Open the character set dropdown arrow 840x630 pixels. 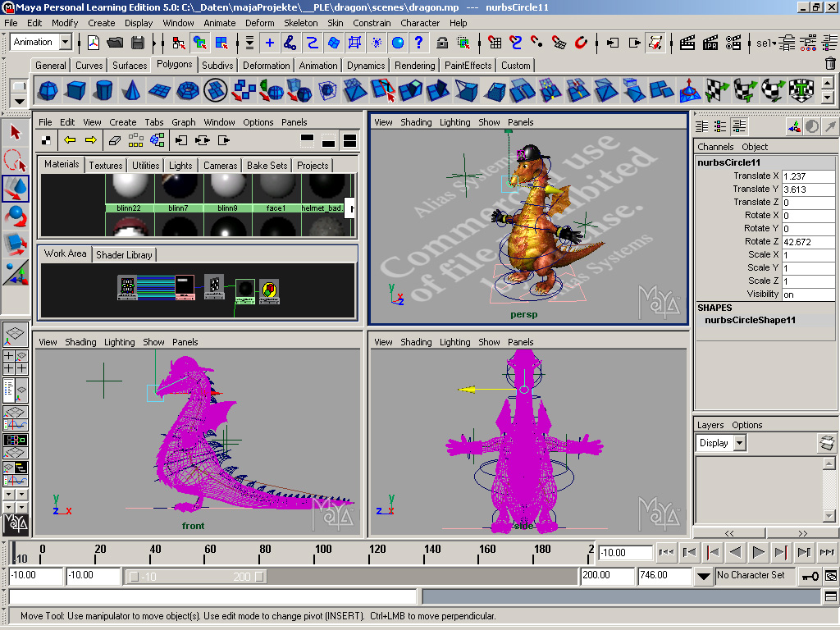click(x=703, y=576)
